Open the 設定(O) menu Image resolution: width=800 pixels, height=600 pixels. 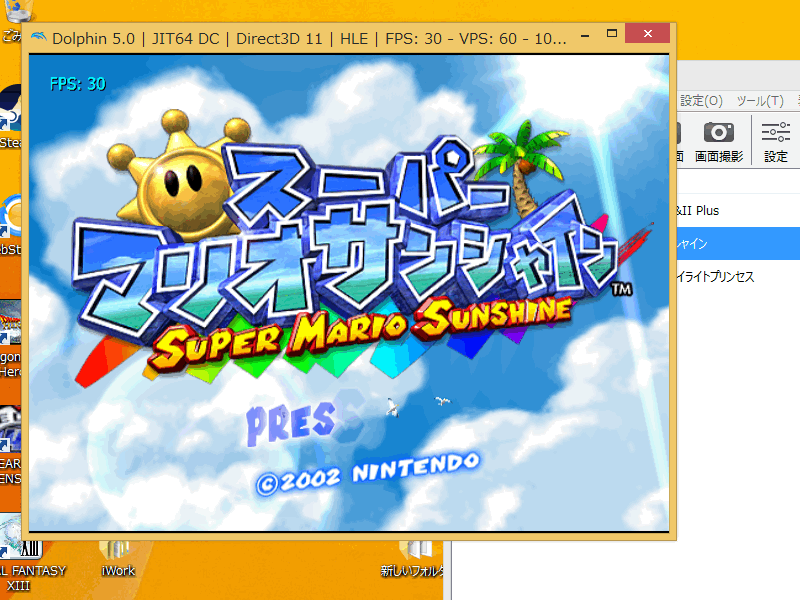pos(701,101)
